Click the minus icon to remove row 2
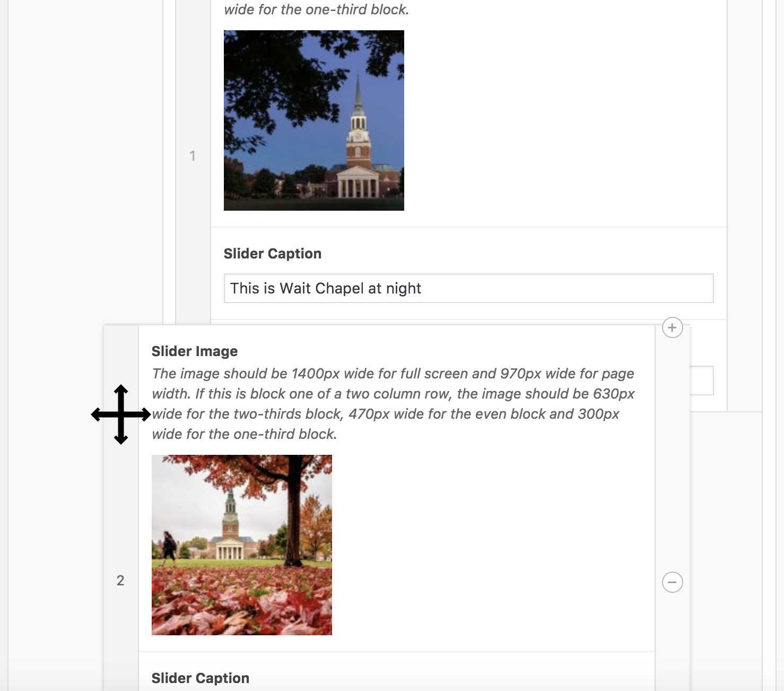784x691 pixels. coord(672,582)
